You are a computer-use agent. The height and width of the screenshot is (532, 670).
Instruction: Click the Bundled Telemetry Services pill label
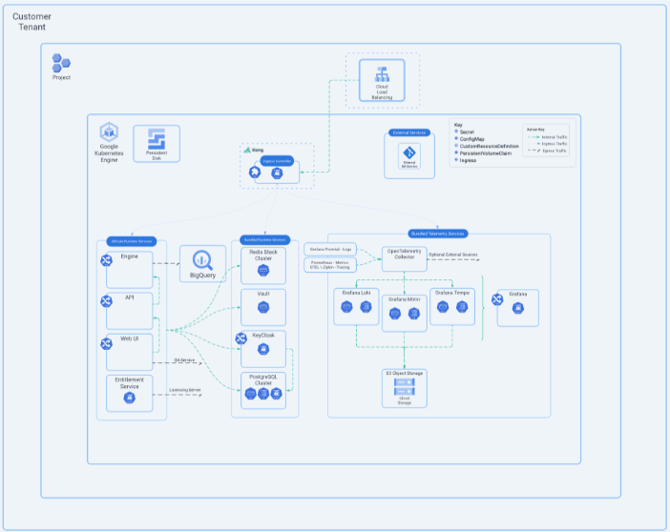438,234
